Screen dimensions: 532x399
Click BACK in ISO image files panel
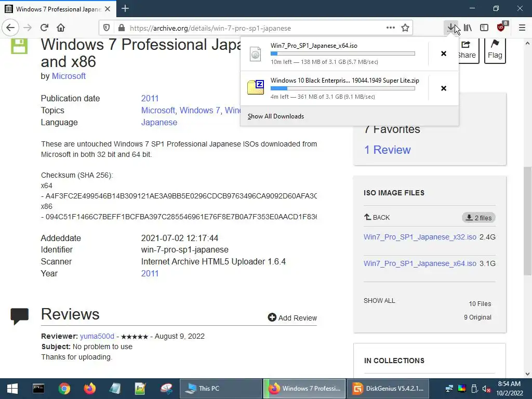(x=377, y=217)
